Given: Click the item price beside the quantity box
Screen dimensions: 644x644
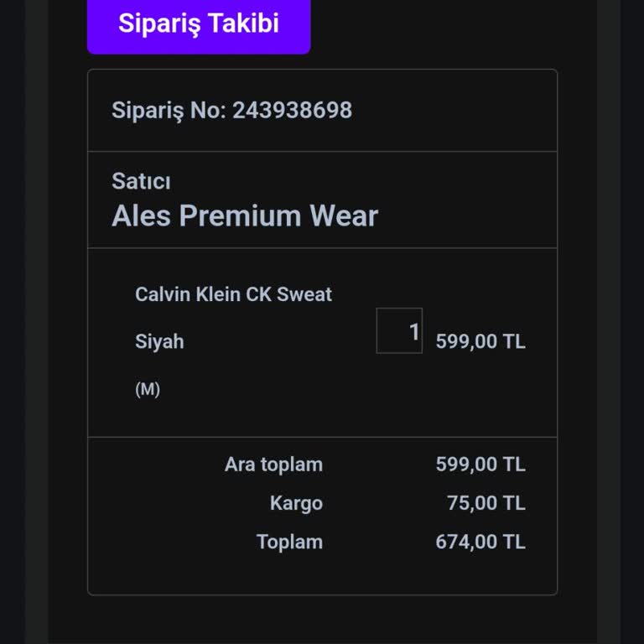Looking at the screenshot, I should point(480,342).
